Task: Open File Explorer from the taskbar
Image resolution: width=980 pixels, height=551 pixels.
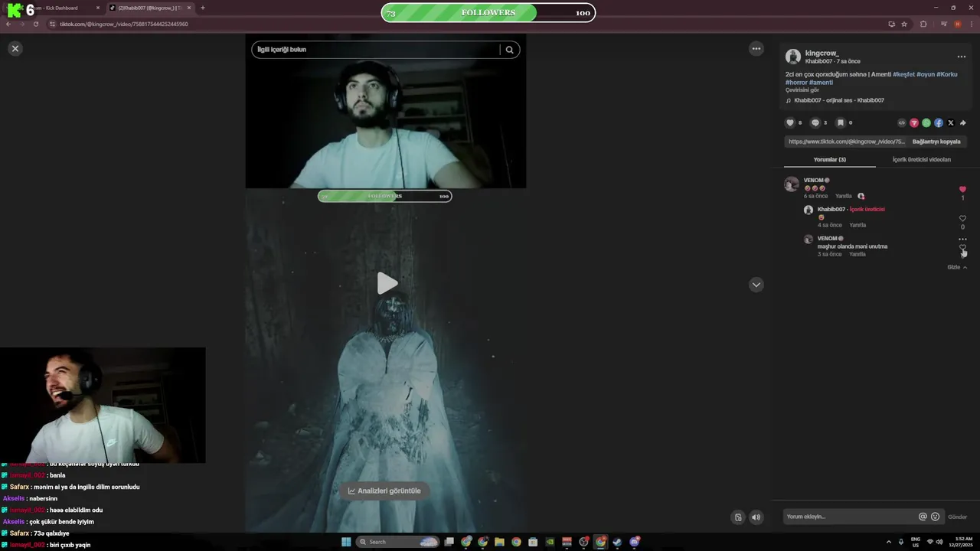Action: coord(499,542)
